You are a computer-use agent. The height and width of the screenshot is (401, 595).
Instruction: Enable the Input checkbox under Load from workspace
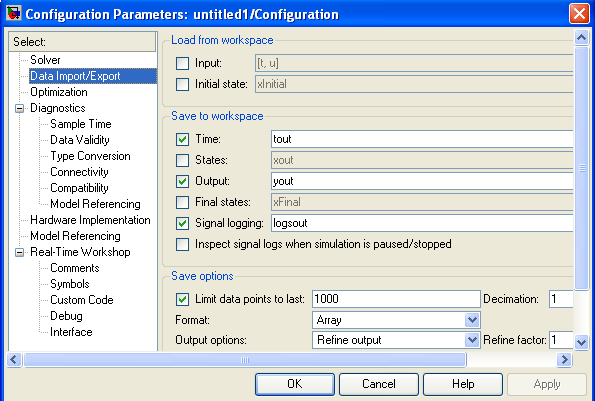pos(182,63)
